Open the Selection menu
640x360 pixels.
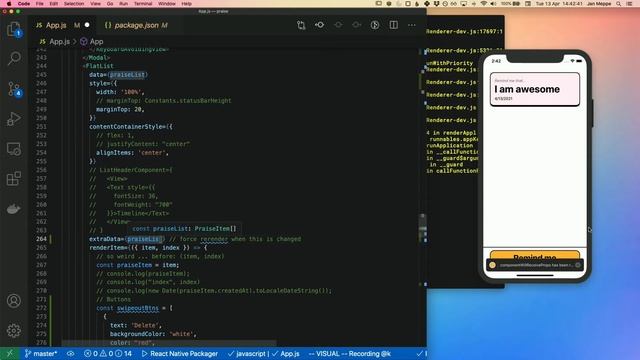pos(74,4)
